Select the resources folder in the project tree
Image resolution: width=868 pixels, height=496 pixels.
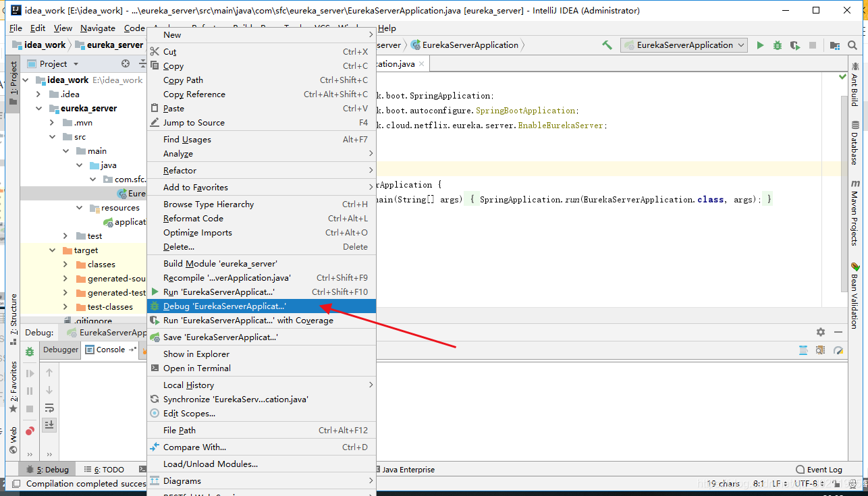[x=114, y=208]
